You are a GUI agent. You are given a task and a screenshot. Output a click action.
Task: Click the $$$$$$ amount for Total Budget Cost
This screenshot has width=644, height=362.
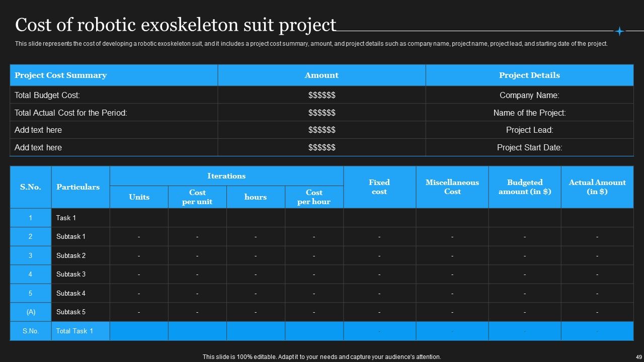click(321, 95)
